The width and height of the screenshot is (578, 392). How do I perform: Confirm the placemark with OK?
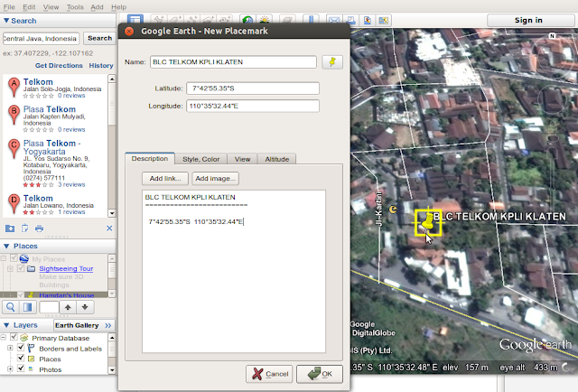point(320,374)
